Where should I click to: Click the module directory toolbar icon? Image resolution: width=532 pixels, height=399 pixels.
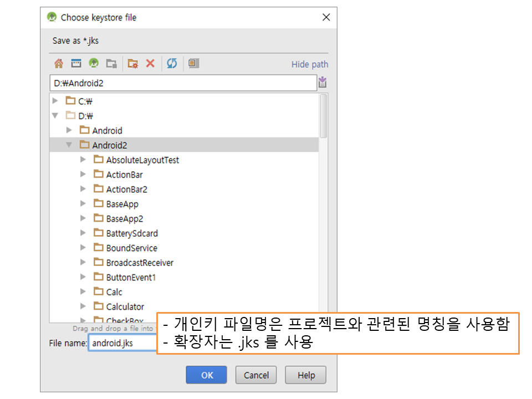click(111, 64)
